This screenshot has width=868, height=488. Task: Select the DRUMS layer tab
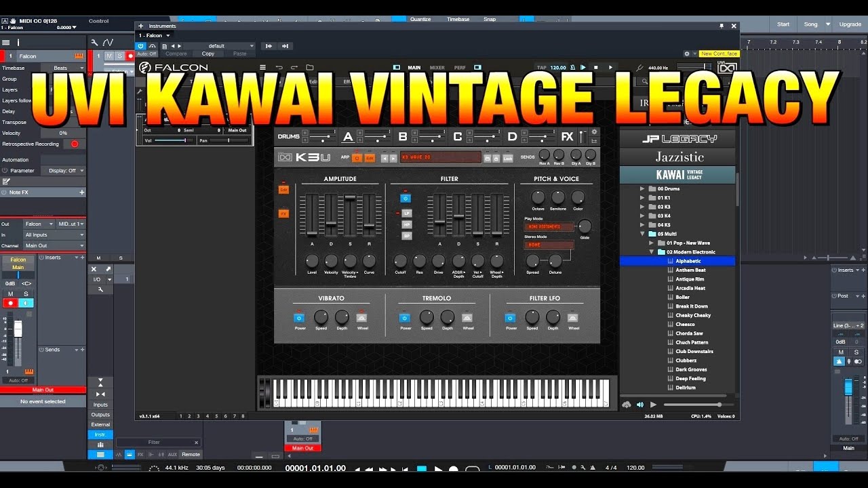(x=288, y=137)
